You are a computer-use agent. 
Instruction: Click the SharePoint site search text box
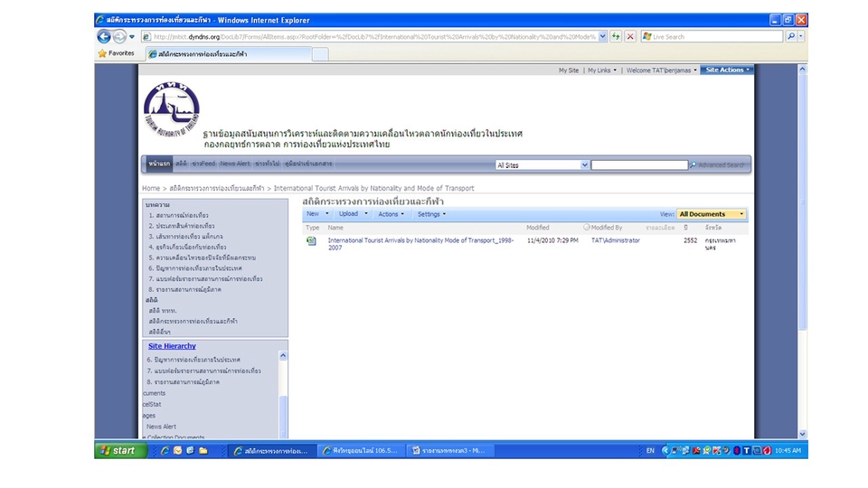click(x=639, y=164)
